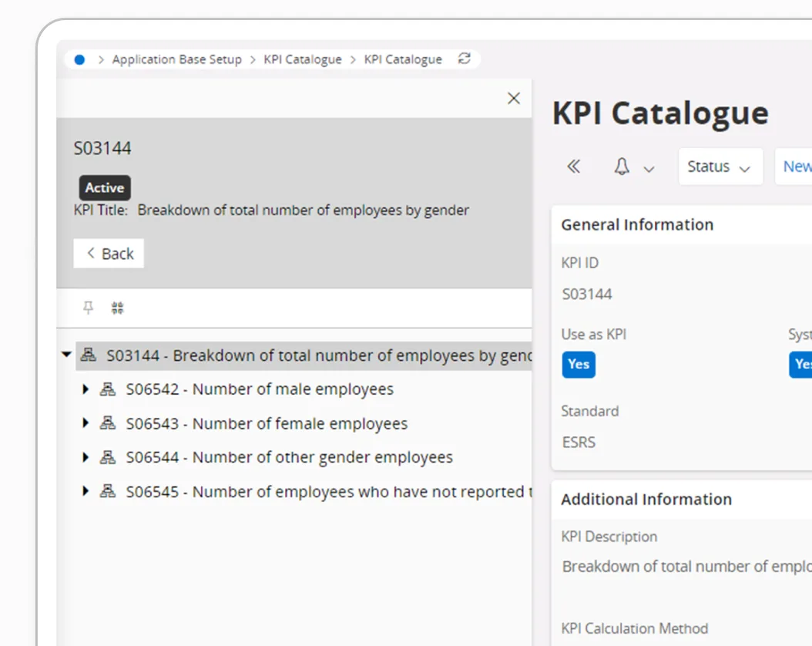The width and height of the screenshot is (812, 646).
Task: Collapse the S03144 tree node
Action: (65, 355)
